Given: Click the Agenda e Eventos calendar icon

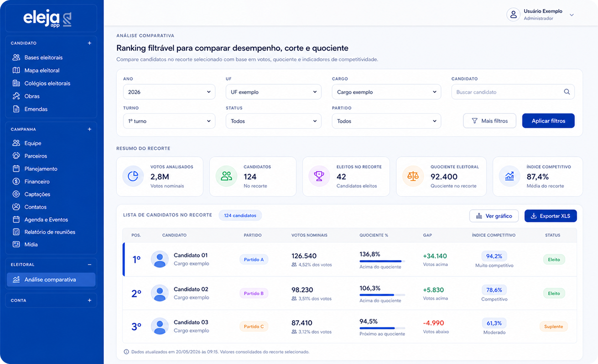Looking at the screenshot, I should pyautogui.click(x=16, y=220).
